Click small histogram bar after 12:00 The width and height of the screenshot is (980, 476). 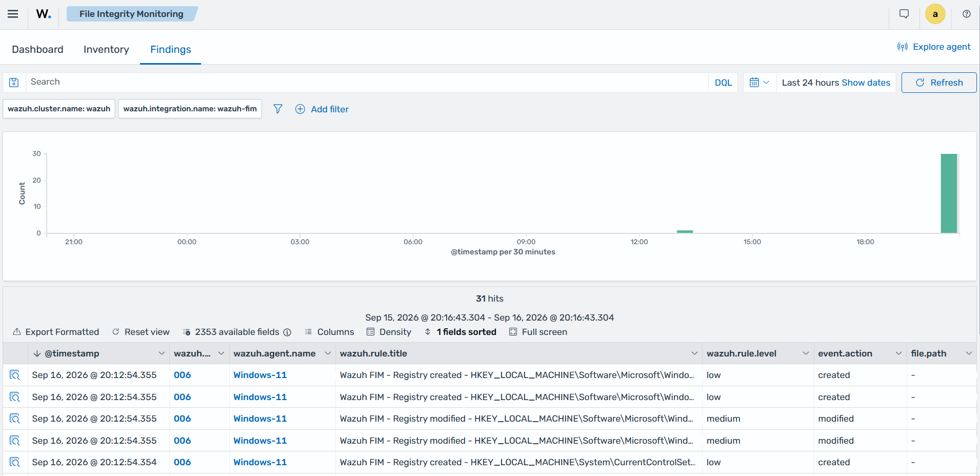[x=685, y=231]
